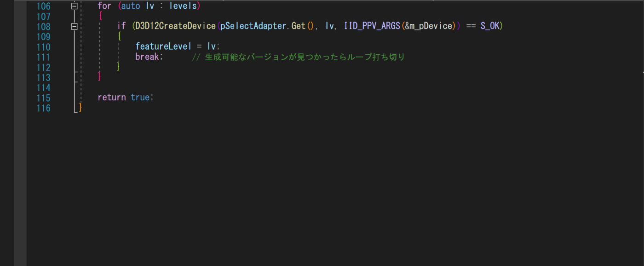The image size is (644, 266).
Task: Click line number 114 in the gutter
Action: (43, 87)
